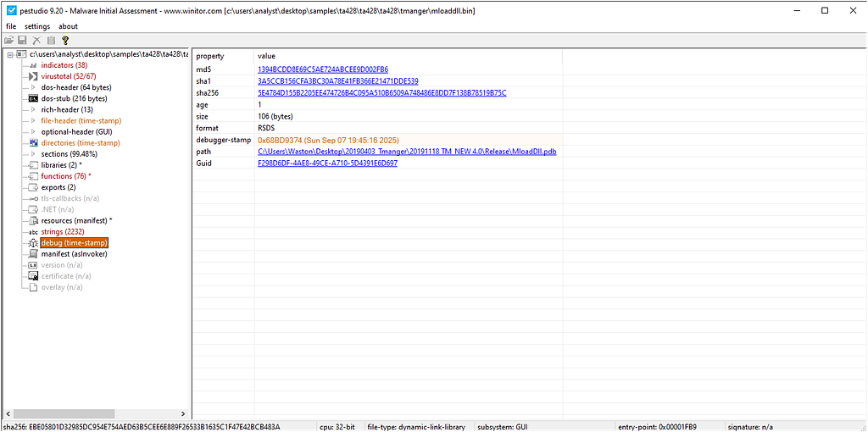The width and height of the screenshot is (868, 432).
Task: Open the file menu
Action: pos(11,26)
